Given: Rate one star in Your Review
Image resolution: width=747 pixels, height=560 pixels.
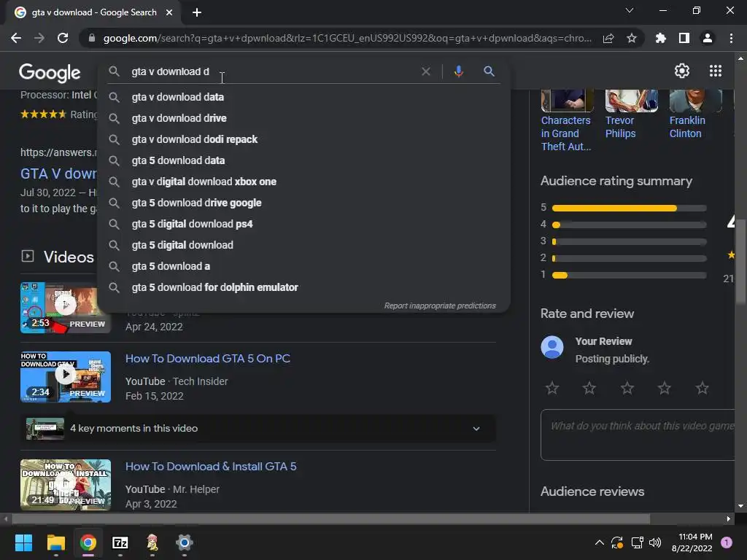Looking at the screenshot, I should [552, 388].
